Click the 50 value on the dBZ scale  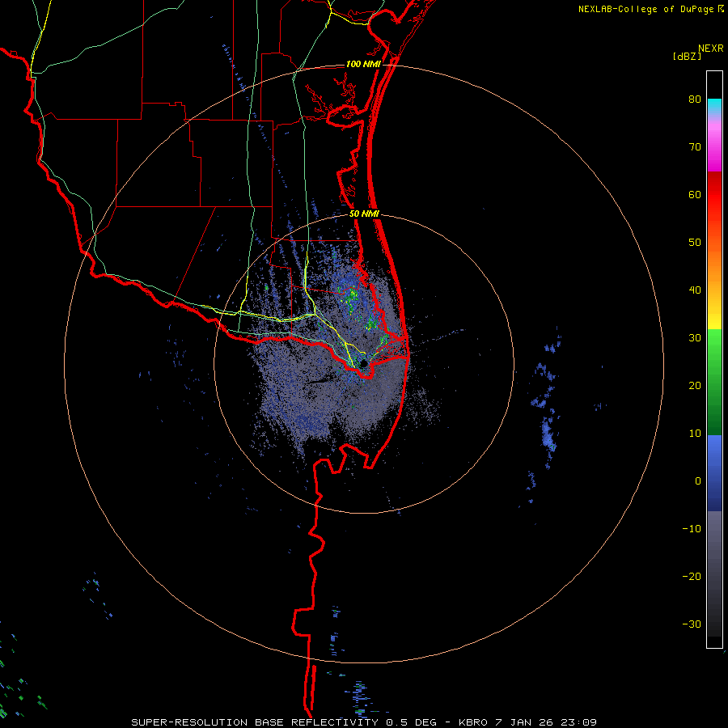point(695,243)
